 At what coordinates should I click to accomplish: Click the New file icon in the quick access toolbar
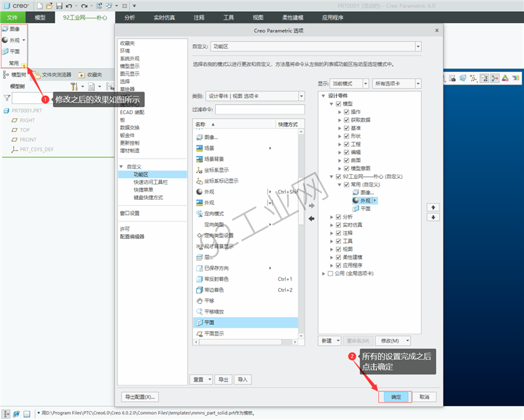[x=40, y=6]
